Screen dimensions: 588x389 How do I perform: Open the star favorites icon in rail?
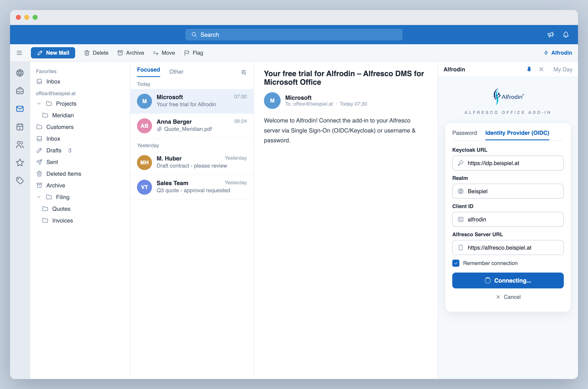20,163
